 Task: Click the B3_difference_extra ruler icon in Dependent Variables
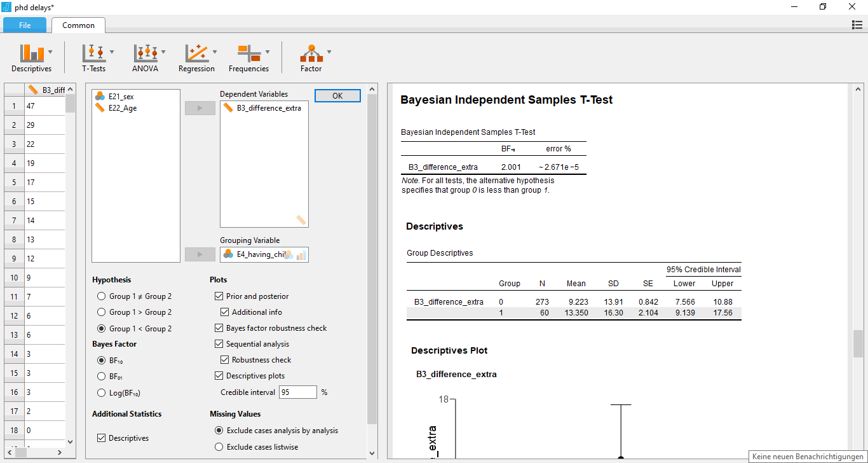[x=228, y=107]
